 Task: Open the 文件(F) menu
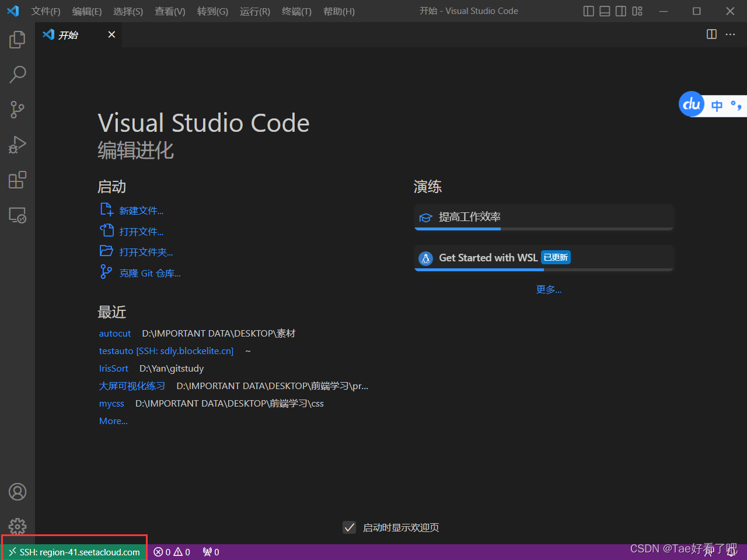point(46,12)
